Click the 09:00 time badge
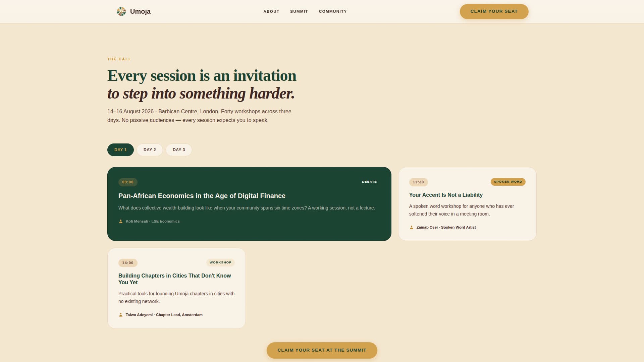Image resolution: width=644 pixels, height=362 pixels. tap(128, 182)
